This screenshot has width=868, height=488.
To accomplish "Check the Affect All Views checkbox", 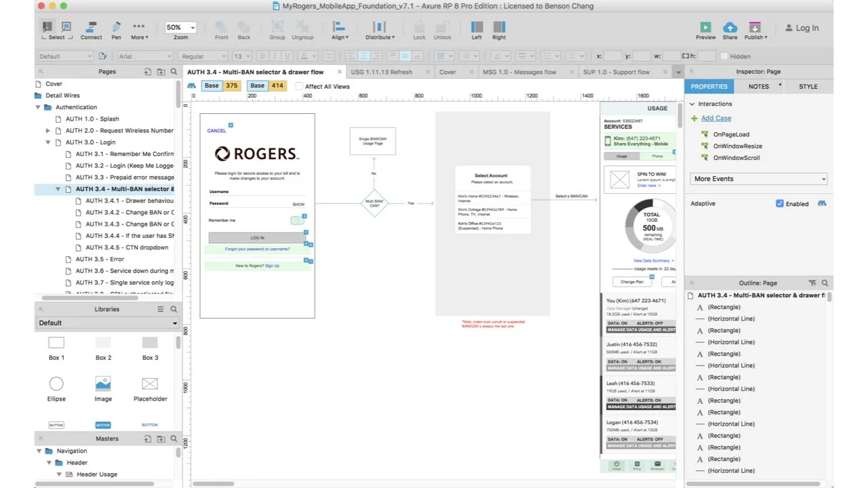I will tap(299, 86).
